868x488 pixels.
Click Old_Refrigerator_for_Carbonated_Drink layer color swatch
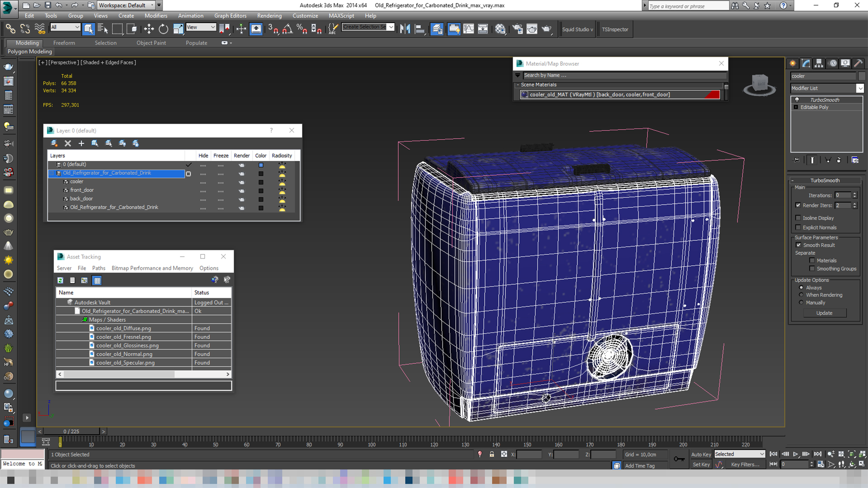pos(261,174)
